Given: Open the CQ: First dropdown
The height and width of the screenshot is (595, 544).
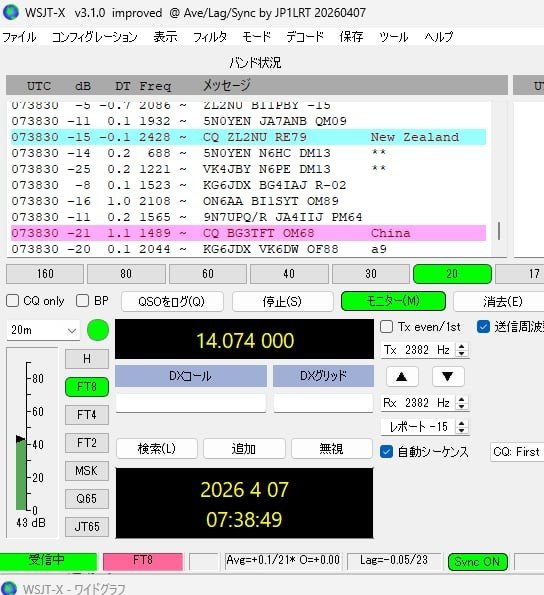Looking at the screenshot, I should pyautogui.click(x=517, y=452).
